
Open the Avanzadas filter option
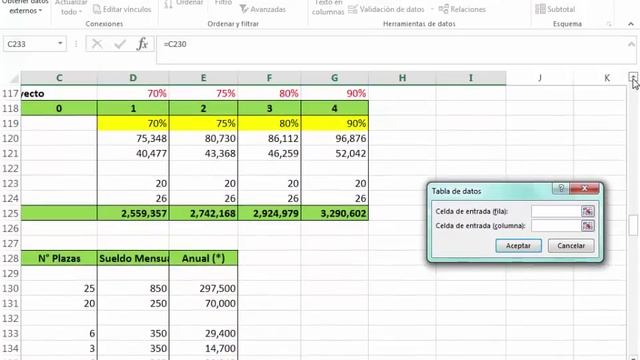pyautogui.click(x=262, y=9)
